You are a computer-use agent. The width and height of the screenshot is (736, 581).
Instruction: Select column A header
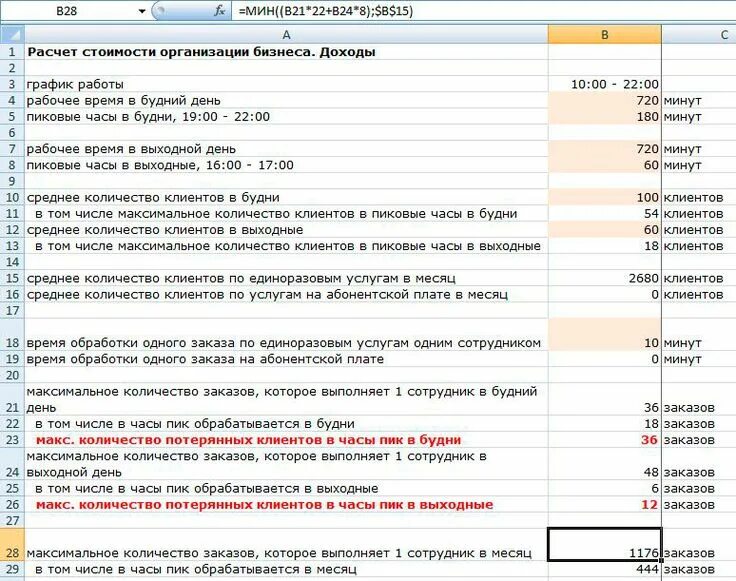pyautogui.click(x=286, y=35)
